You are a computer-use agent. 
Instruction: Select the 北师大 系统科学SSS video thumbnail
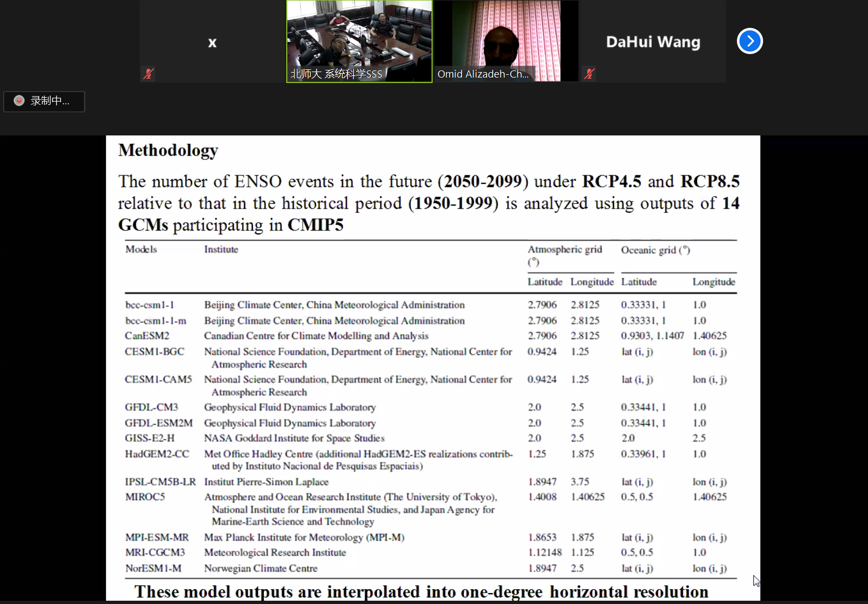[x=359, y=35]
